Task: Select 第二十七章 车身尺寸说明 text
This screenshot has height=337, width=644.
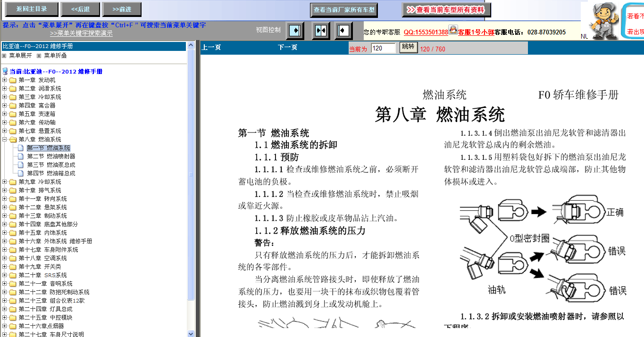Action: coord(51,335)
